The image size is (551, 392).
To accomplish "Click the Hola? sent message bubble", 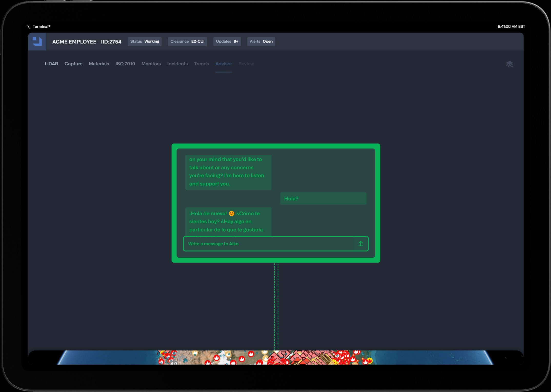I will click(323, 198).
